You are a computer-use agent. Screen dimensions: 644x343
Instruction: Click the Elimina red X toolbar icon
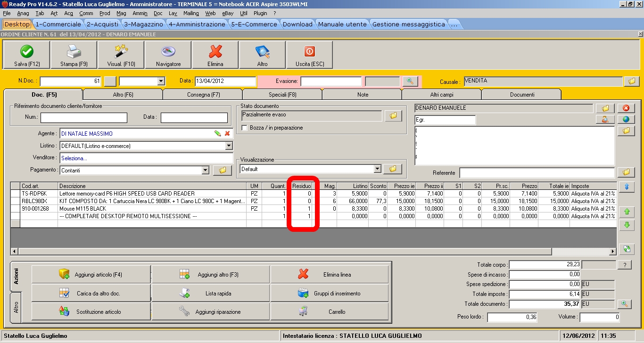click(215, 52)
